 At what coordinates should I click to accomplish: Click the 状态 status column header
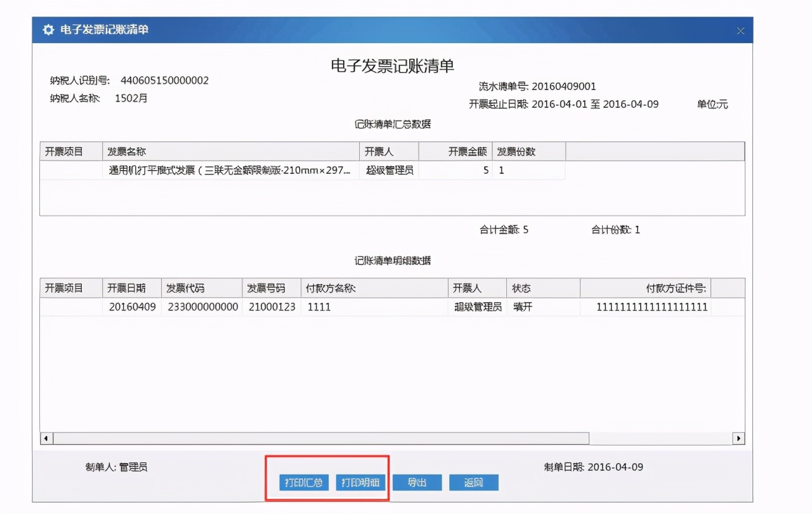click(522, 287)
